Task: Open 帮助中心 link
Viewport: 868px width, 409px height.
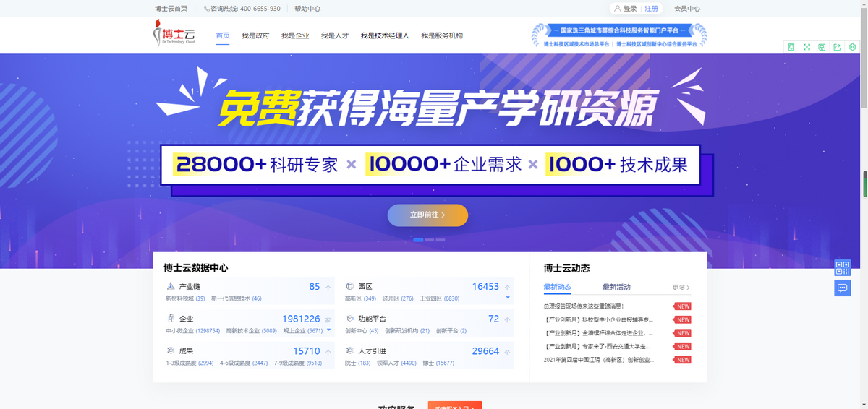Action: pos(307,9)
